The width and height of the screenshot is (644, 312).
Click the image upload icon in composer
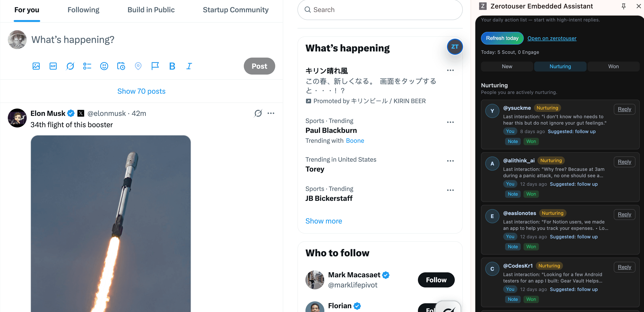[36, 66]
